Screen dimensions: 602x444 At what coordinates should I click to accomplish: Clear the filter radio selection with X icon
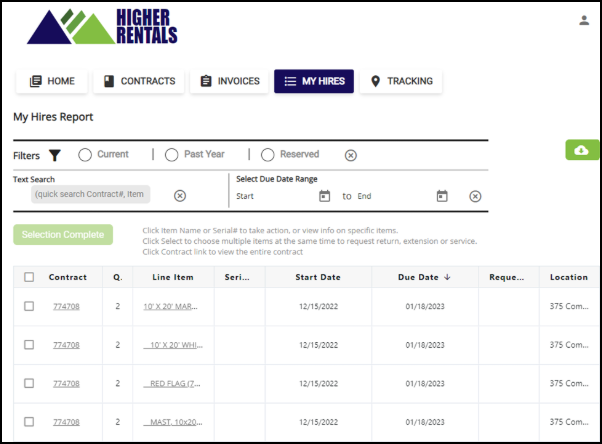click(x=351, y=155)
